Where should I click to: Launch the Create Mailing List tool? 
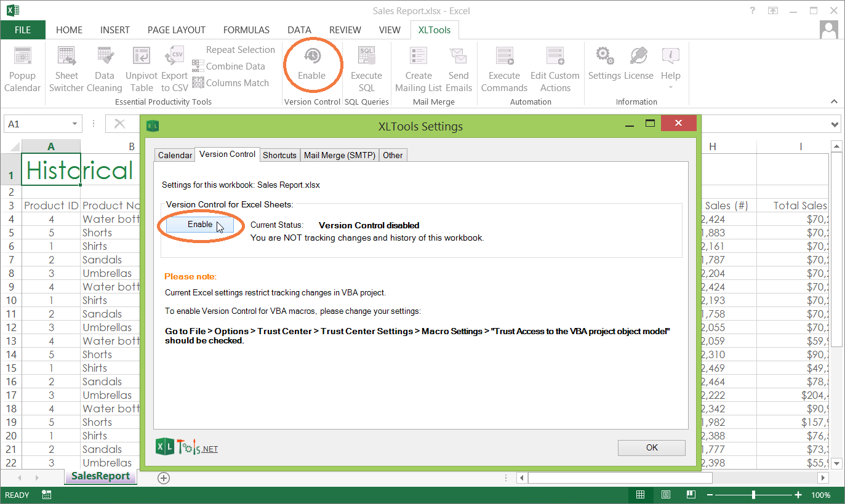[x=418, y=68]
